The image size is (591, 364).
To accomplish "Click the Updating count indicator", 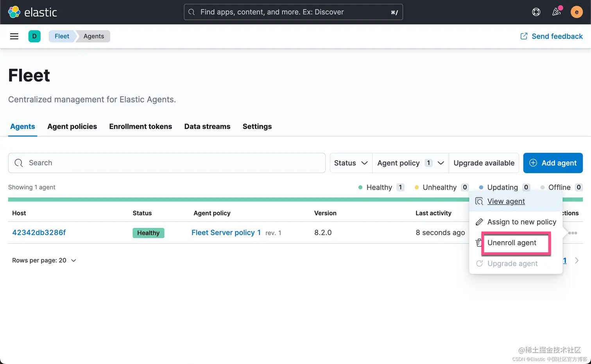I will click(x=505, y=187).
